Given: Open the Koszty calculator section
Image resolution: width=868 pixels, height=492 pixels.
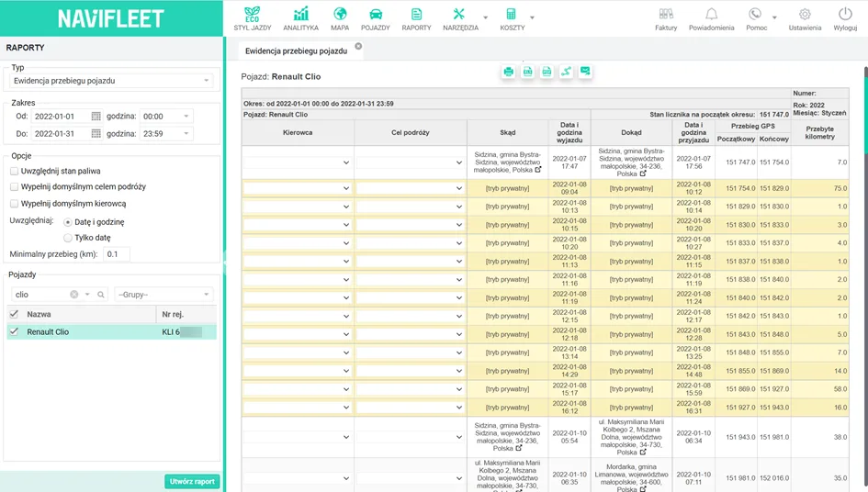Looking at the screenshot, I should pos(512,18).
